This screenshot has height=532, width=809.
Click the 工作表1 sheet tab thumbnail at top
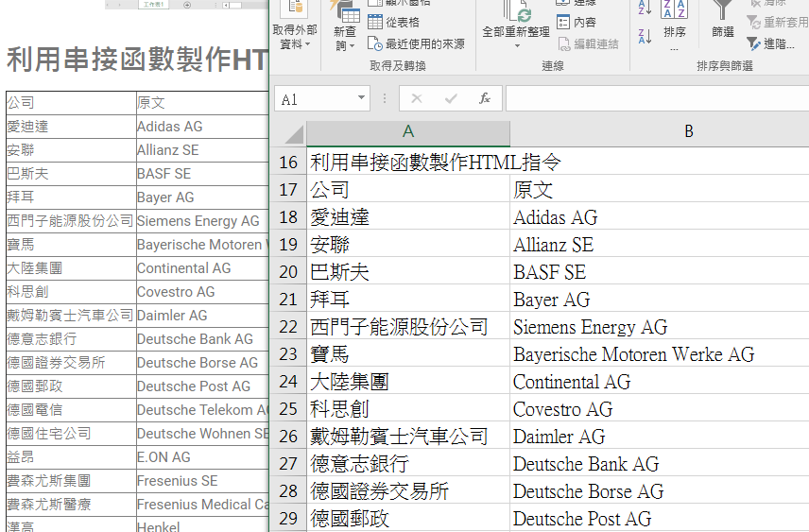153,5
